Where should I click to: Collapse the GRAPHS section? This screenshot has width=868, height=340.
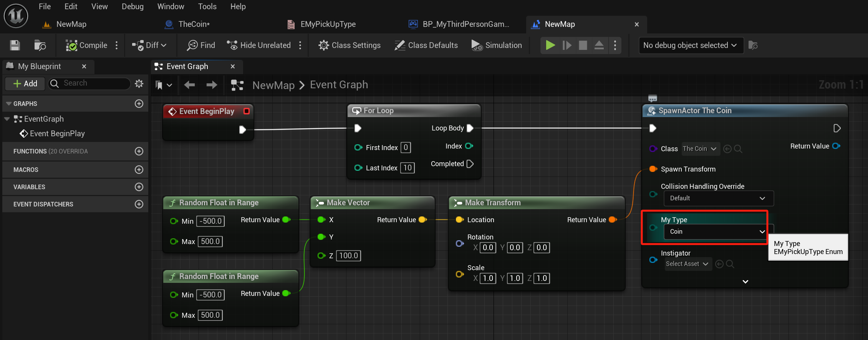click(x=8, y=104)
